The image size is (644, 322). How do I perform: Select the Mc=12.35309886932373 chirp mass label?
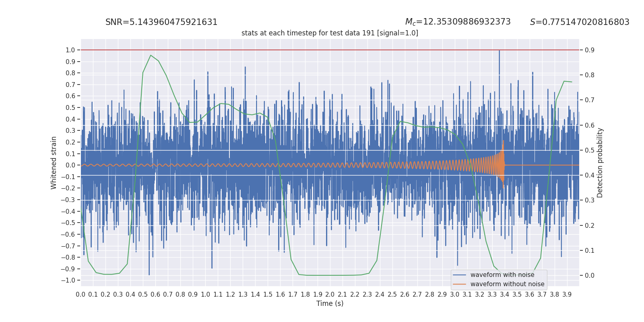[x=458, y=22]
